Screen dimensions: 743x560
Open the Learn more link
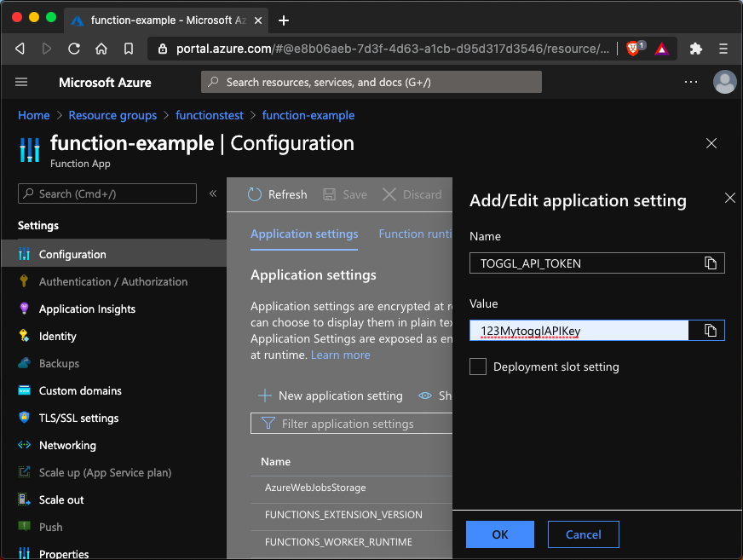(340, 355)
